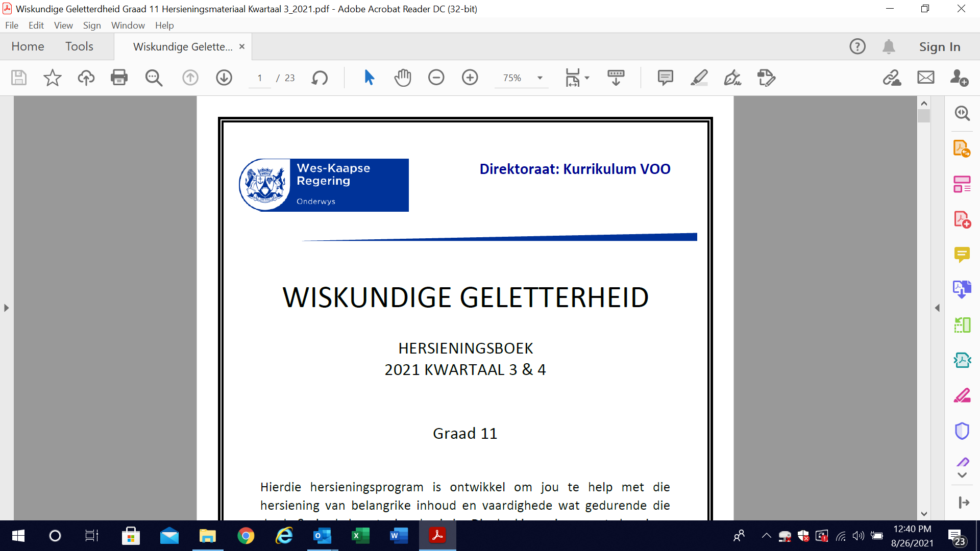The width and height of the screenshot is (980, 551).
Task: Open the Export PDF tool in the right pane
Action: tap(962, 148)
